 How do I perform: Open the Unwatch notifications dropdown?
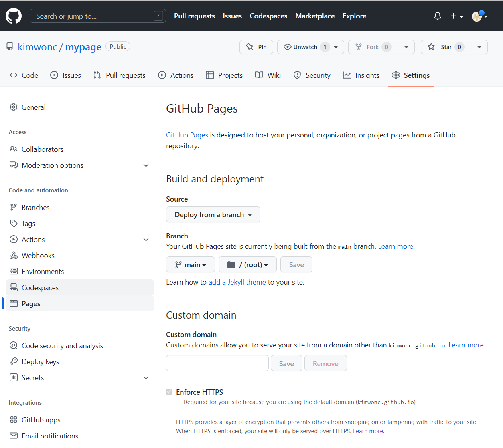tap(310, 47)
